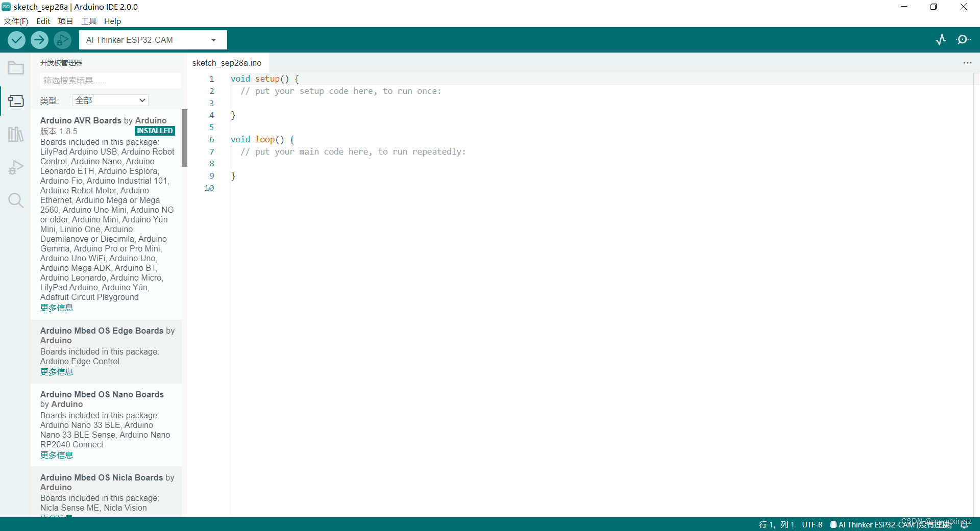Minimize the Arduino IDE window

pyautogui.click(x=904, y=7)
